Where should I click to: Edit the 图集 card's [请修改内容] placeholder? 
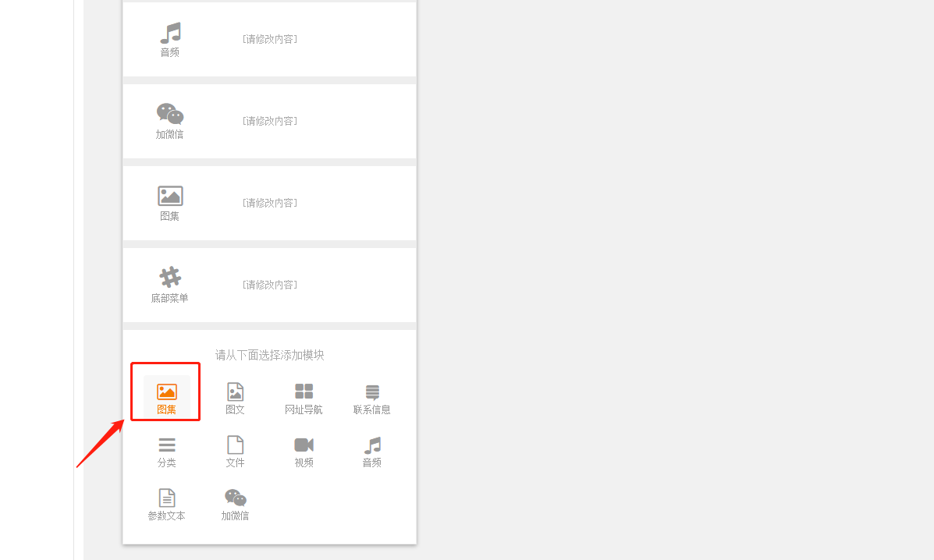(270, 203)
